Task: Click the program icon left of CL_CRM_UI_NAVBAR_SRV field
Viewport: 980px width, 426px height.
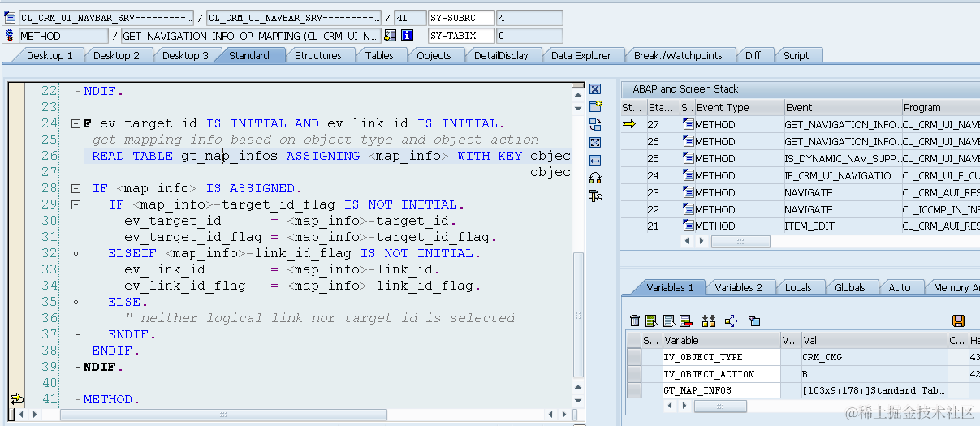Action: point(10,18)
